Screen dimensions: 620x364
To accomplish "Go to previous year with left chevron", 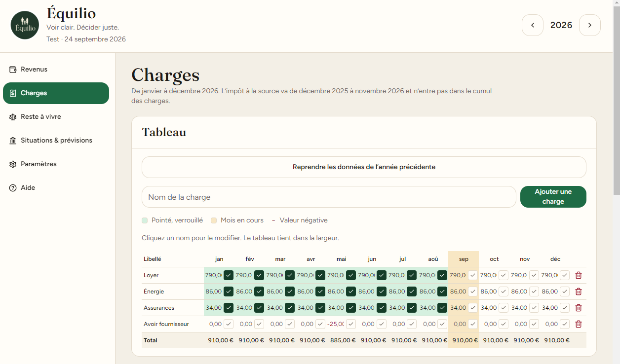I will (533, 25).
